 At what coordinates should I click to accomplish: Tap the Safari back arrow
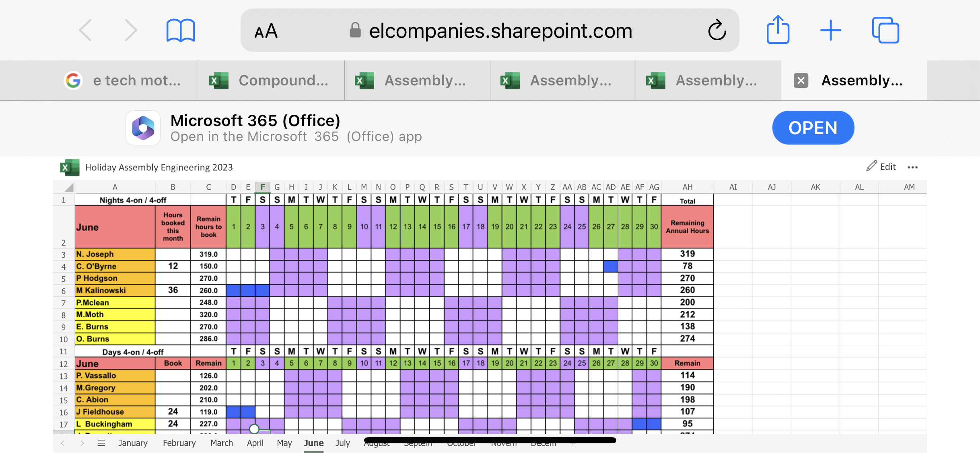(x=86, y=31)
